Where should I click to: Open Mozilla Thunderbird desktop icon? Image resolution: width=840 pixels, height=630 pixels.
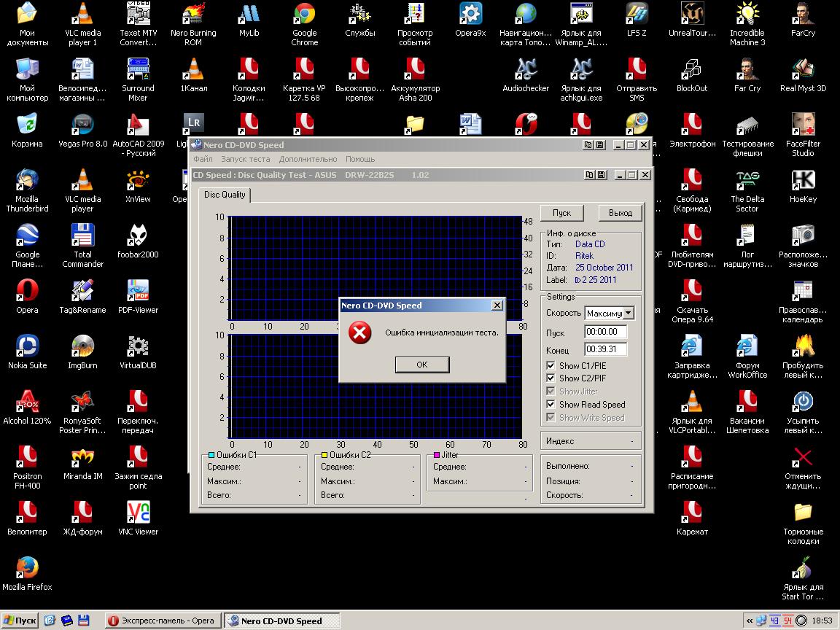27,190
